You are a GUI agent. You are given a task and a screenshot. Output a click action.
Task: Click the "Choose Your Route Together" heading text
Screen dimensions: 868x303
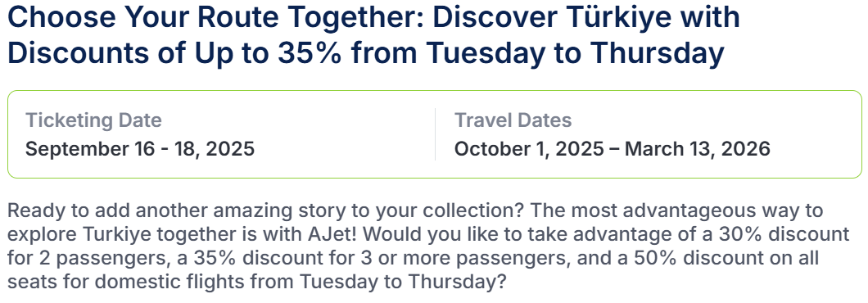216,18
